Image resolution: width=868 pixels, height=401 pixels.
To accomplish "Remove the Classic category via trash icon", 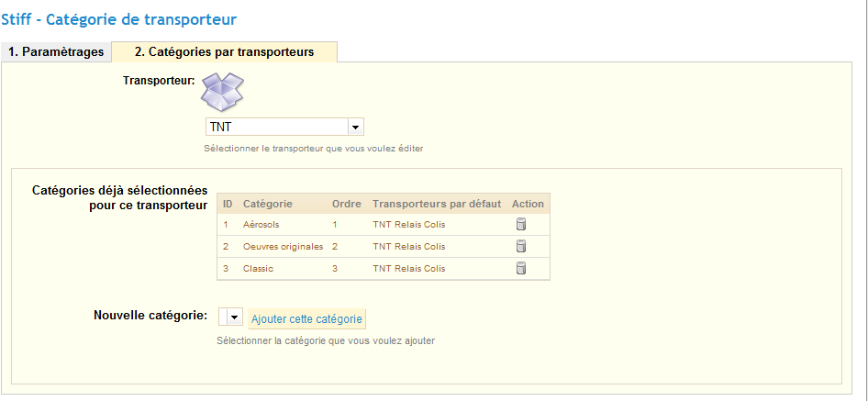I will (x=521, y=268).
